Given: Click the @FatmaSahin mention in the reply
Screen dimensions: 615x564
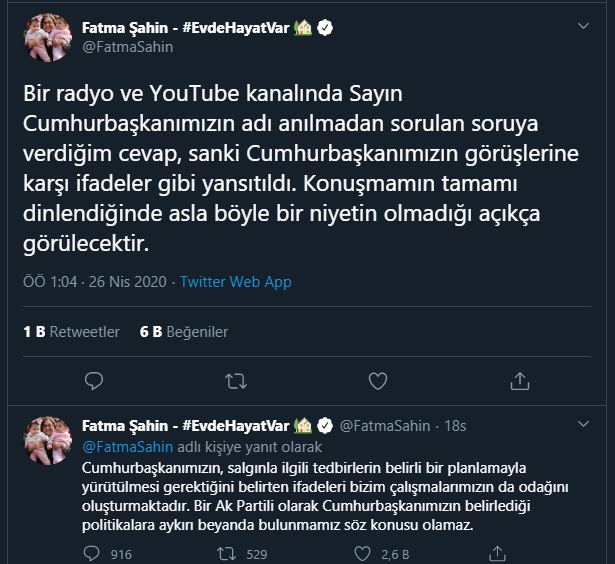Looking at the screenshot, I should 127,446.
